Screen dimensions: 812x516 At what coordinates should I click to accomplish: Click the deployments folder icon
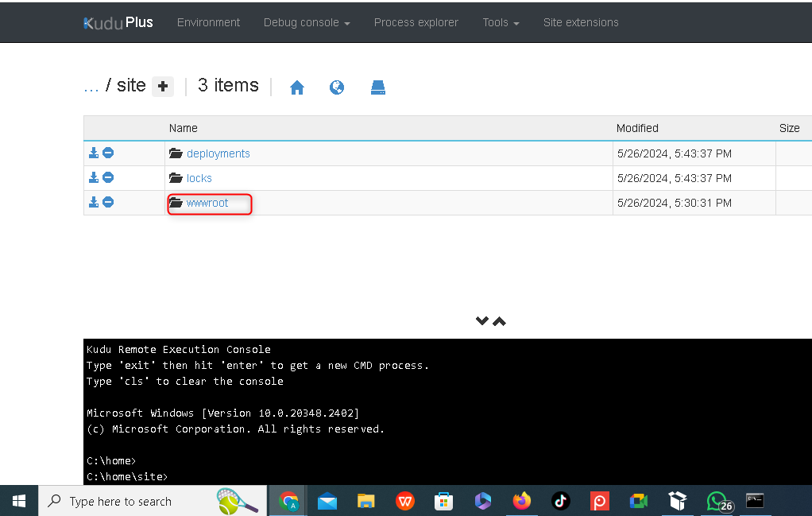coord(176,153)
